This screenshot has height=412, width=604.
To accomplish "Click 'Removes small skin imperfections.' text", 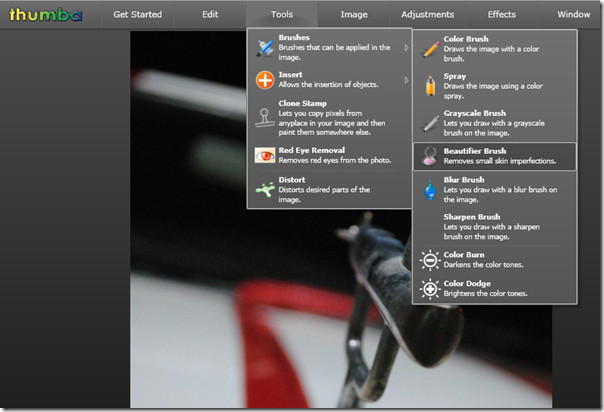I will [x=500, y=161].
